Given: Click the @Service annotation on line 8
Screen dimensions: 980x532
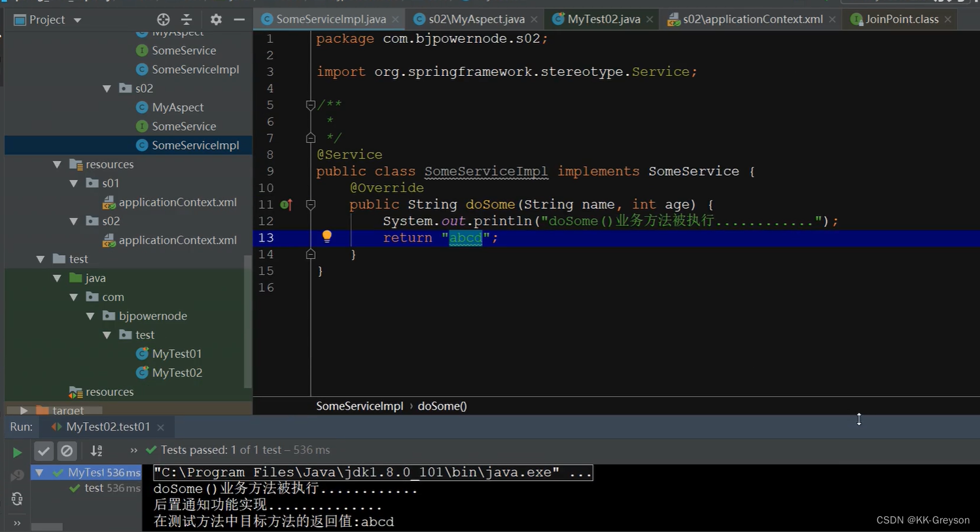Looking at the screenshot, I should tap(349, 154).
